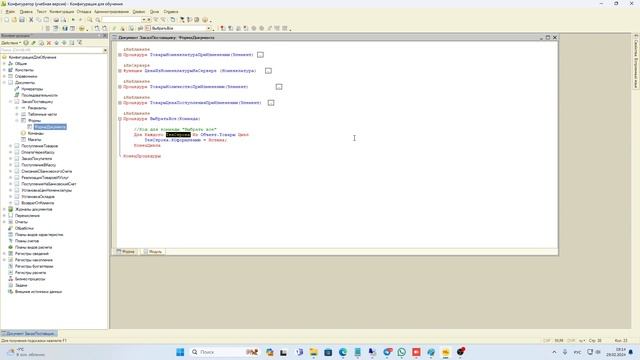Click the Find magnifier toolbar icon
640x360 pixels.
coord(90,20)
